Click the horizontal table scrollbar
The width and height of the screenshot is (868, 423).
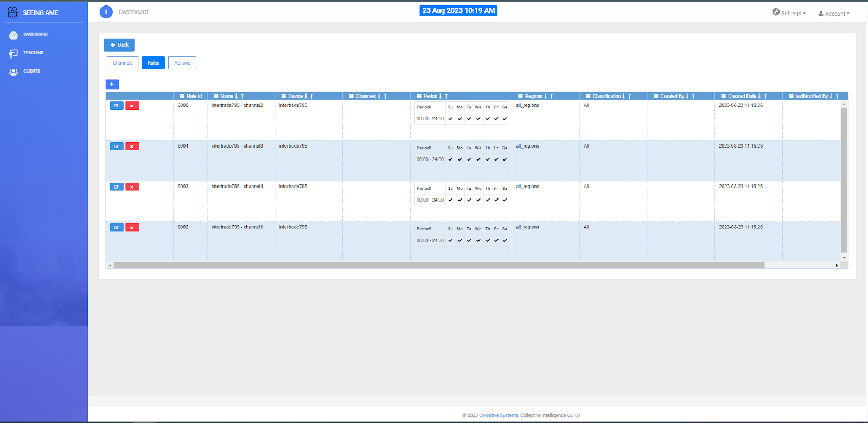pyautogui.click(x=439, y=266)
